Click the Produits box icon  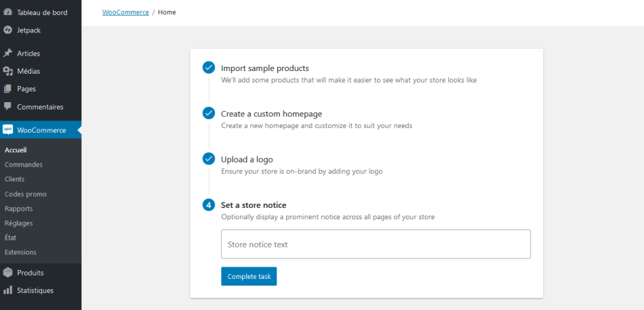pyautogui.click(x=7, y=273)
